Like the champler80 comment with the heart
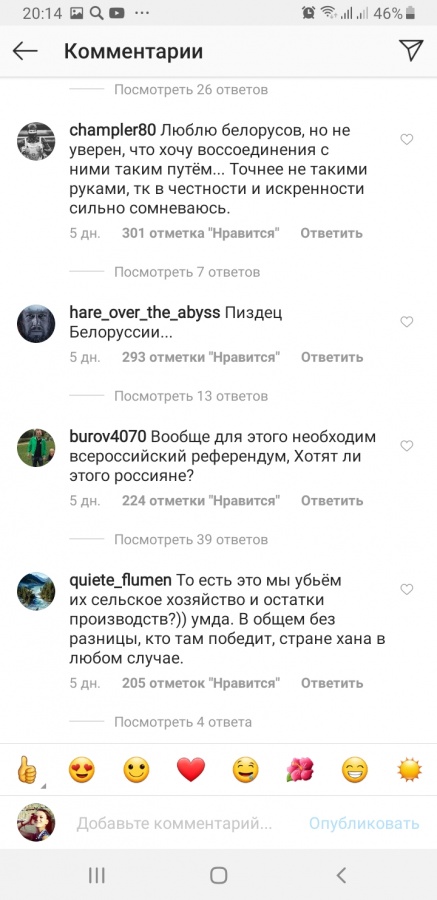 click(x=407, y=139)
